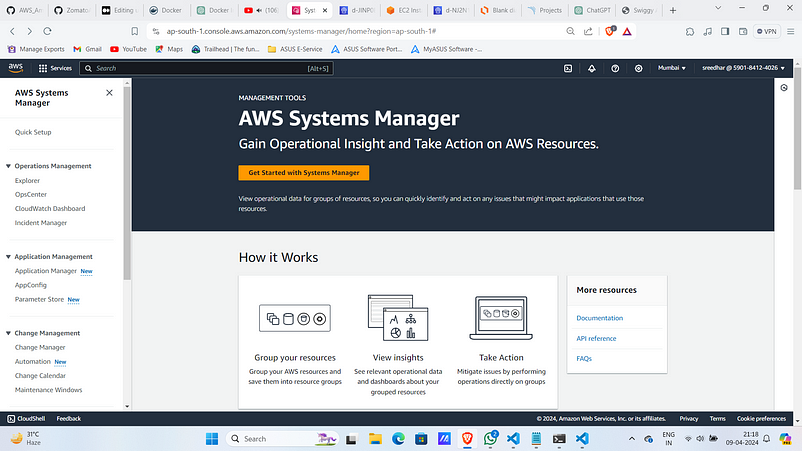Viewport: 802px width, 451px height.
Task: Collapse the Operations Management section
Action: [8, 166]
